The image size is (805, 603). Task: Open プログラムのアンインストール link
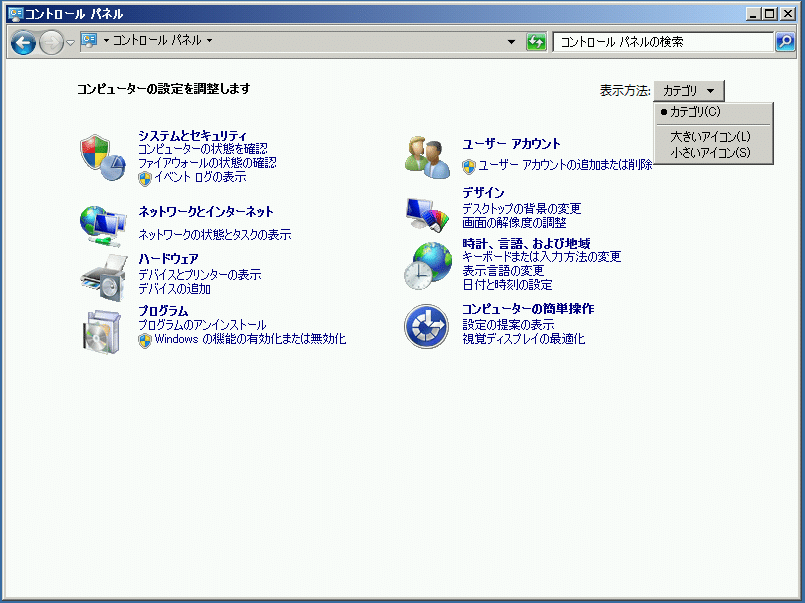tap(202, 325)
